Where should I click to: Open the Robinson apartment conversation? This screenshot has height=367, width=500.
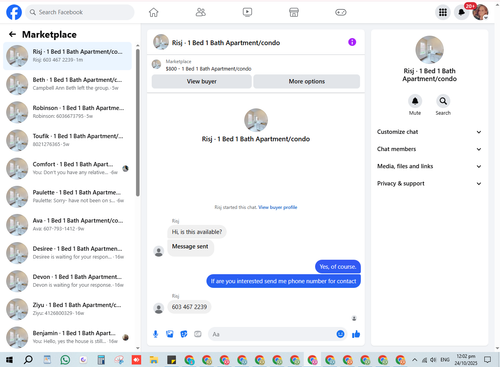click(x=67, y=112)
